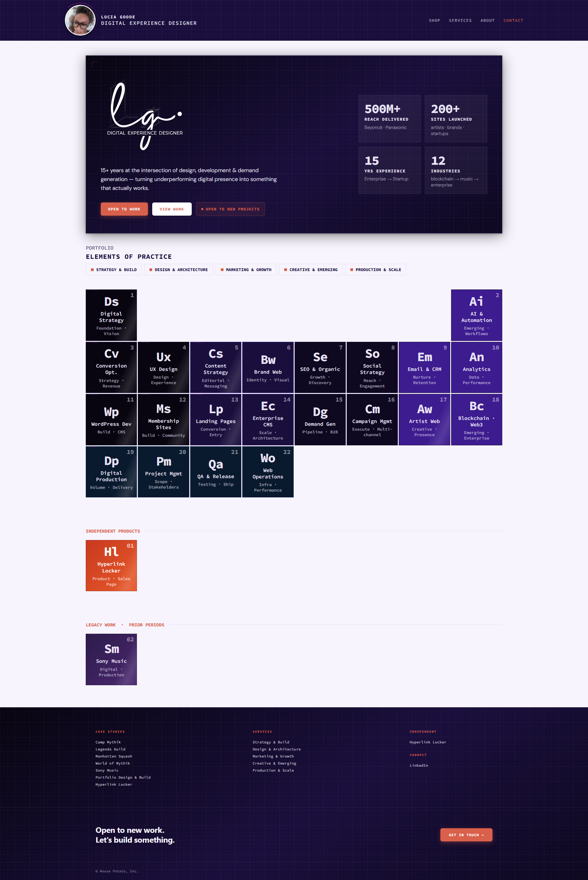Open the Dg Demand Gen element tile

click(x=320, y=420)
